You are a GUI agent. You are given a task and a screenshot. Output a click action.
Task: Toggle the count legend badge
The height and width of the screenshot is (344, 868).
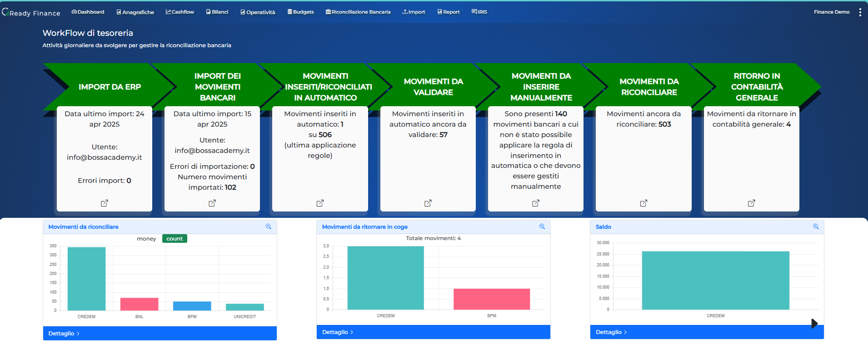pos(175,239)
